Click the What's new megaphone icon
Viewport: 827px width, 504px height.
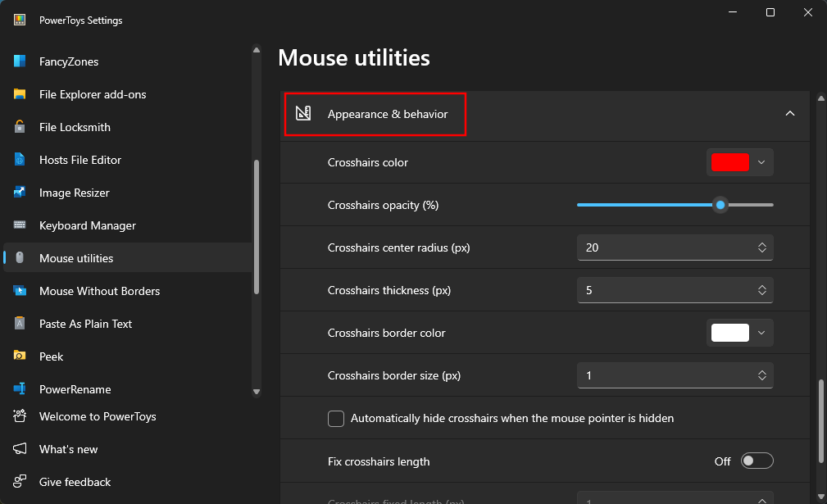click(20, 448)
